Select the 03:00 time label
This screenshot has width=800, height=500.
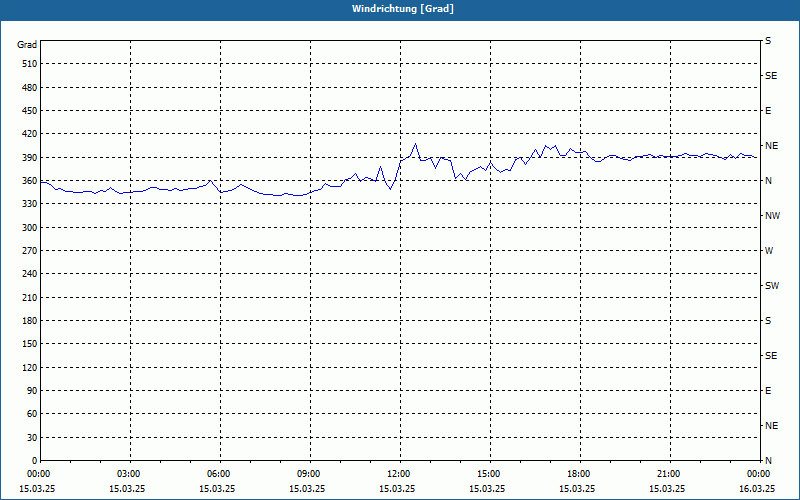[x=130, y=474]
